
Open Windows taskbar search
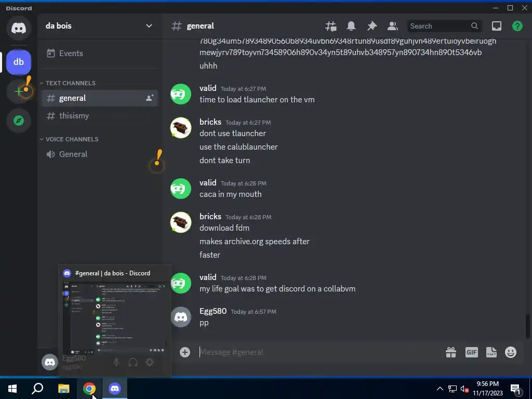[37, 389]
